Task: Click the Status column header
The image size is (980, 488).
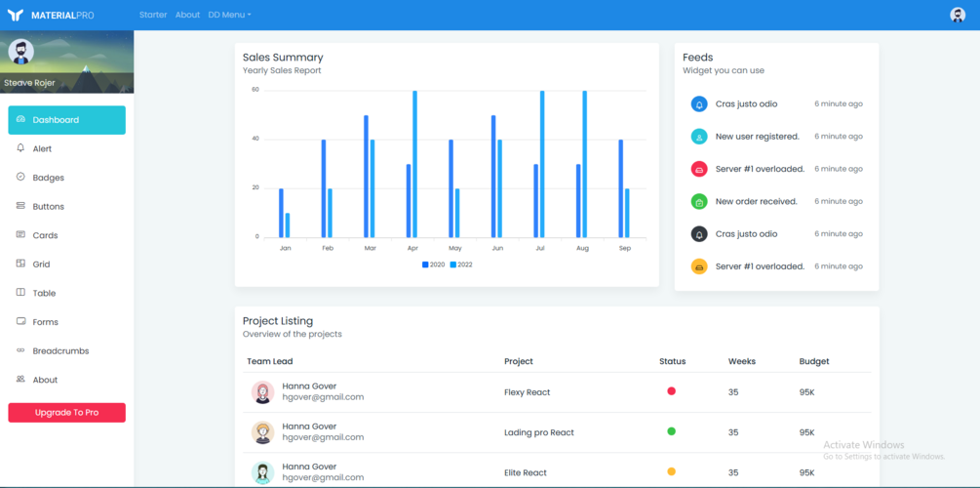Action: pyautogui.click(x=673, y=361)
